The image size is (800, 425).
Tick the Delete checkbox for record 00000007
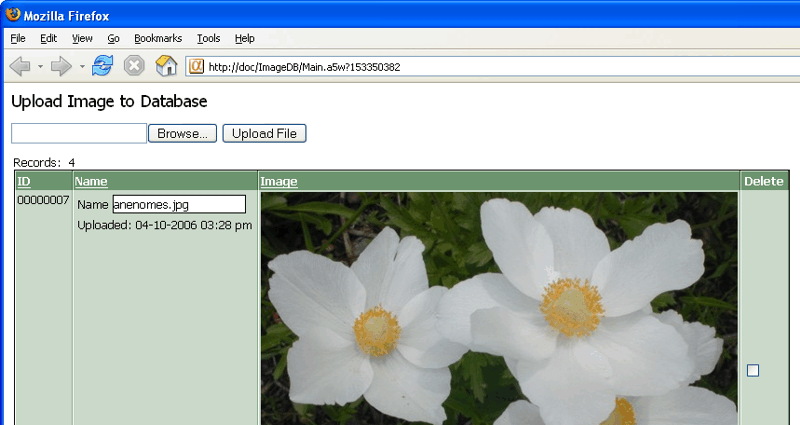point(753,370)
